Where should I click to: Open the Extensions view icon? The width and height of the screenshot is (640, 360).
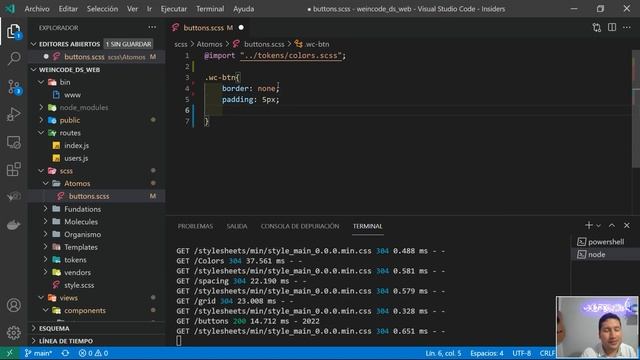click(x=13, y=169)
